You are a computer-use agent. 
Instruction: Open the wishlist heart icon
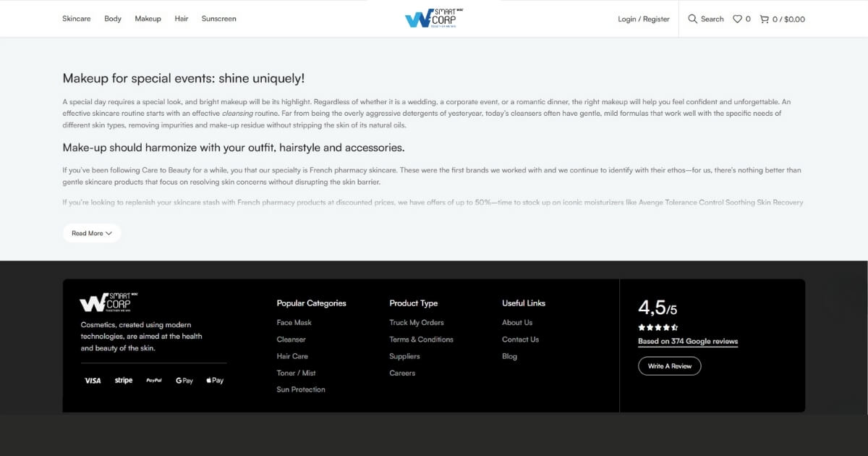click(737, 19)
